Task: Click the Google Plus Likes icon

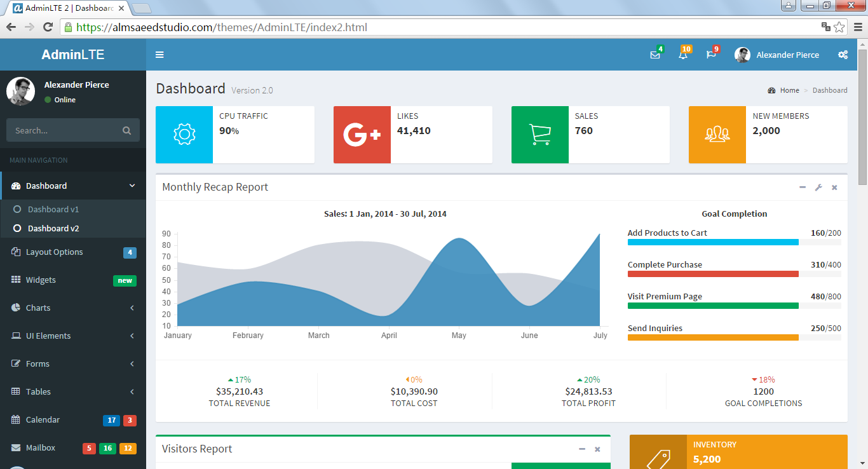Action: point(362,135)
